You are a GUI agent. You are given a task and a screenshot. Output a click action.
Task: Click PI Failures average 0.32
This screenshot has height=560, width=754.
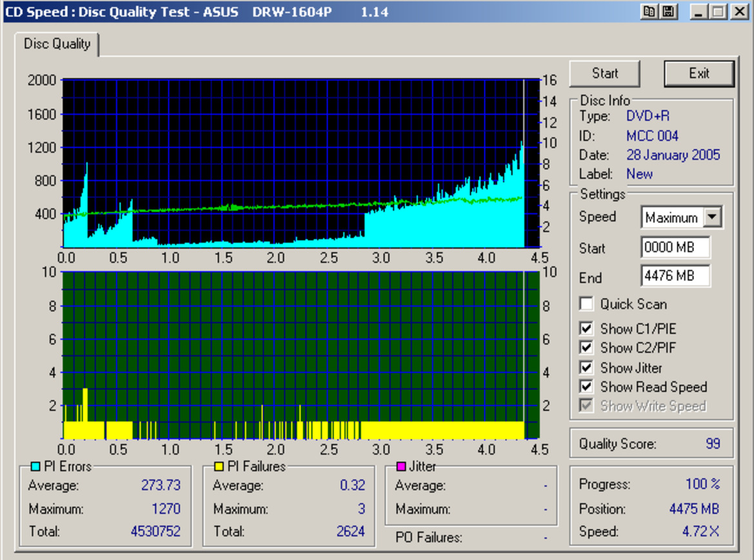352,485
